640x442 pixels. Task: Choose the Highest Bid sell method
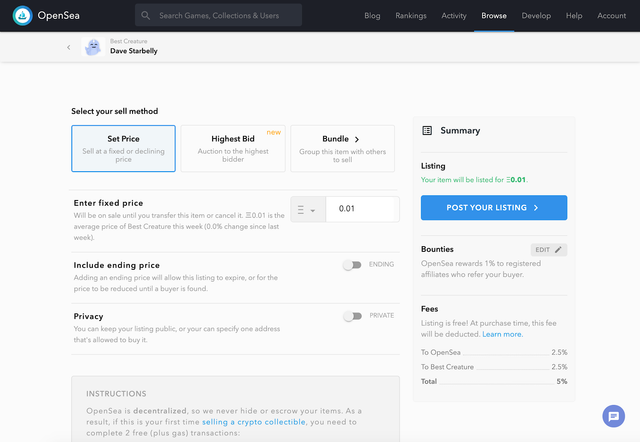point(233,149)
